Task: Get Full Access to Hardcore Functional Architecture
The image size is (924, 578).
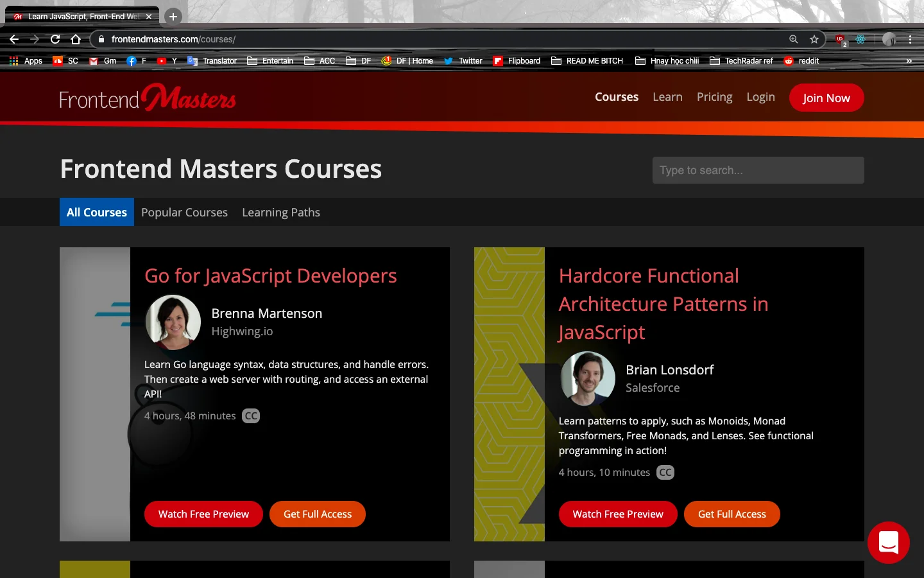Action: pos(732,514)
